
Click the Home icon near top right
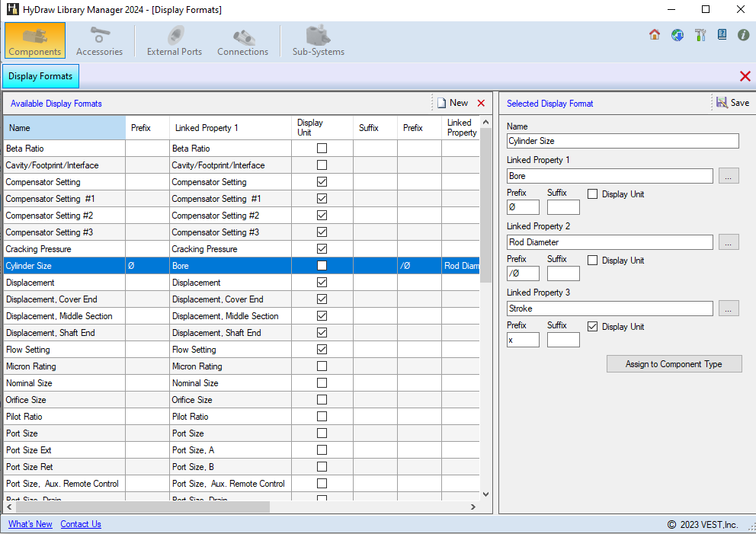point(654,35)
